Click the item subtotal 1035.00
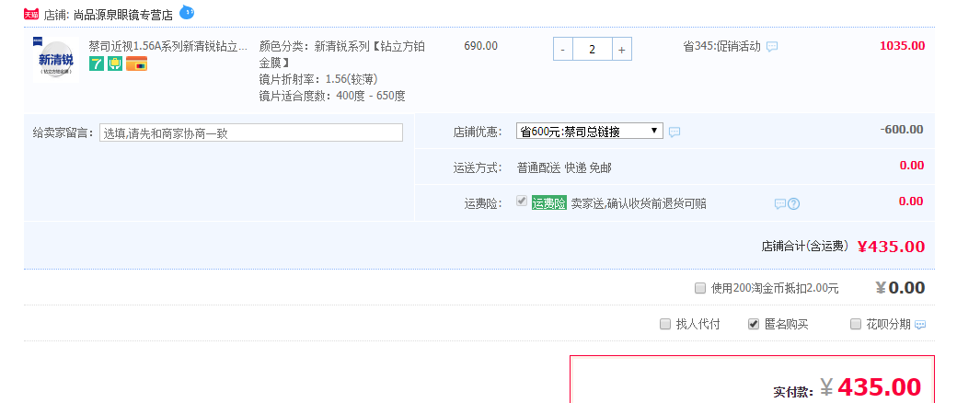 pos(902,46)
